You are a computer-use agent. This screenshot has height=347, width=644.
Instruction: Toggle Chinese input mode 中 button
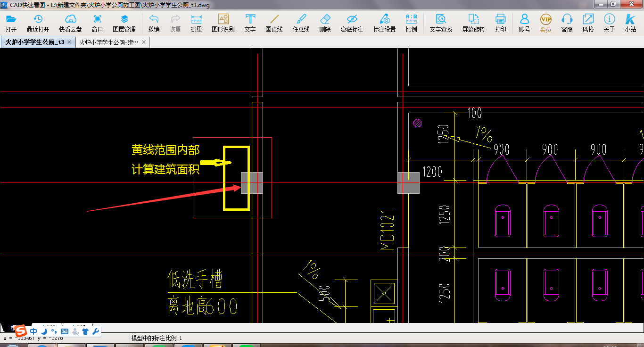tap(33, 331)
